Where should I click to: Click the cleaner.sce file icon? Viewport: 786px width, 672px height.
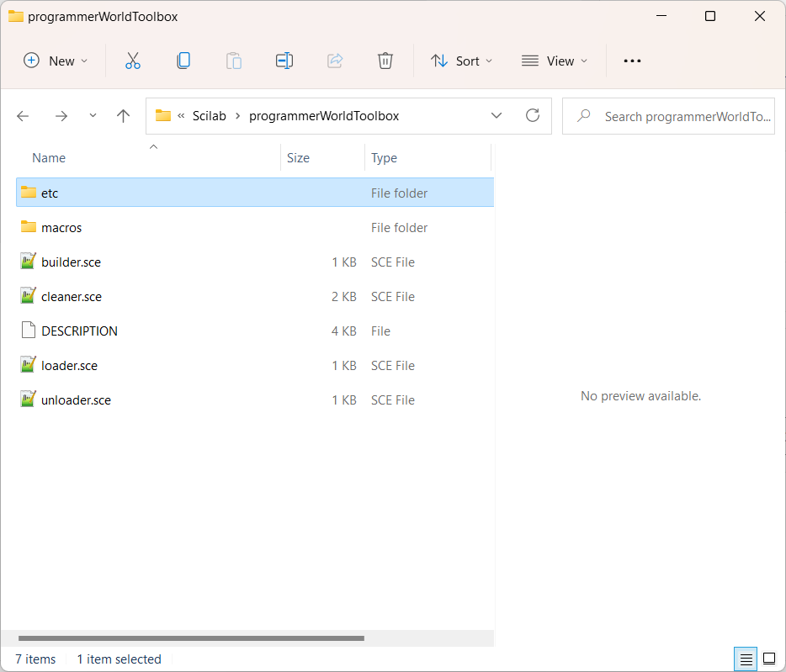pos(29,296)
